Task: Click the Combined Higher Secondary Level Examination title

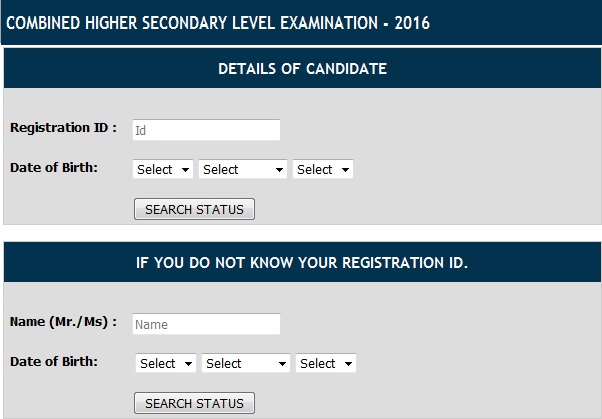Action: (218, 22)
